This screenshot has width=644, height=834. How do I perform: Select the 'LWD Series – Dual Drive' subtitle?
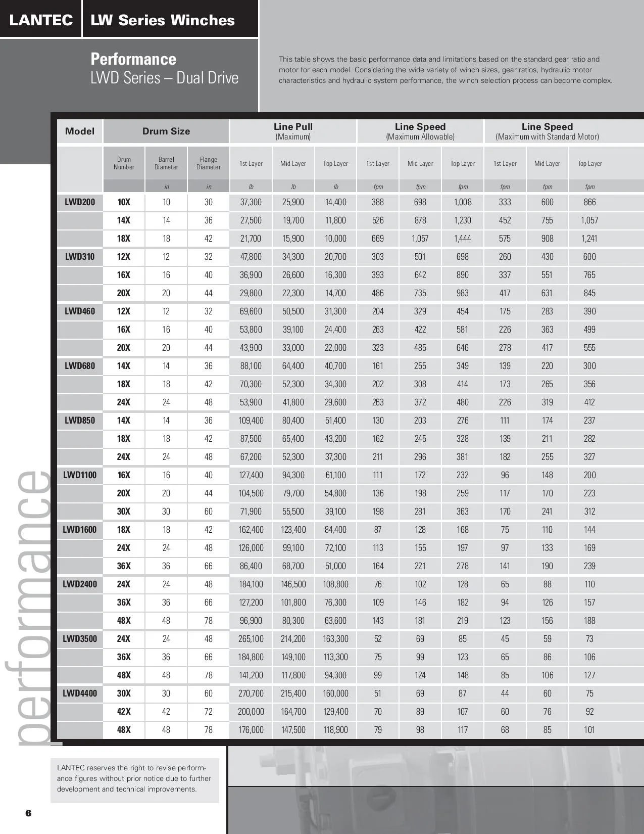165,78
